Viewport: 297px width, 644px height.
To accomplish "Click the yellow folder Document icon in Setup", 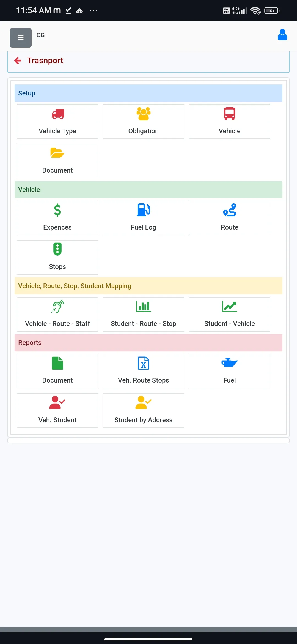I will pos(57,153).
